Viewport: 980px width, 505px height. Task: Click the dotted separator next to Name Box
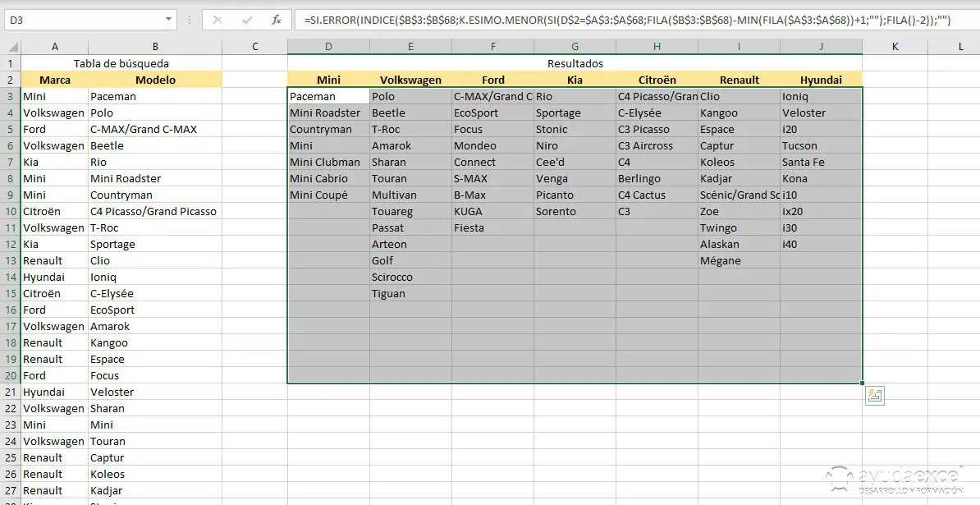point(191,18)
